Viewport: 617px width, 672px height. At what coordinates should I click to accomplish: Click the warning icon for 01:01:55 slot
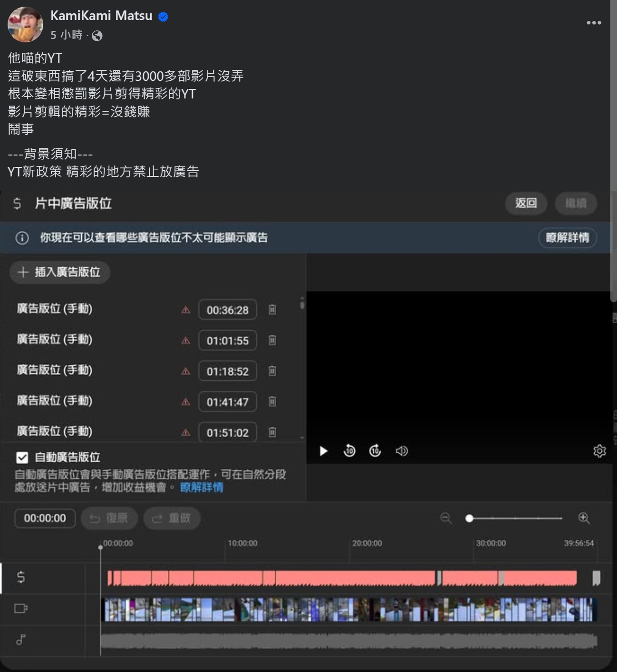coord(186,341)
